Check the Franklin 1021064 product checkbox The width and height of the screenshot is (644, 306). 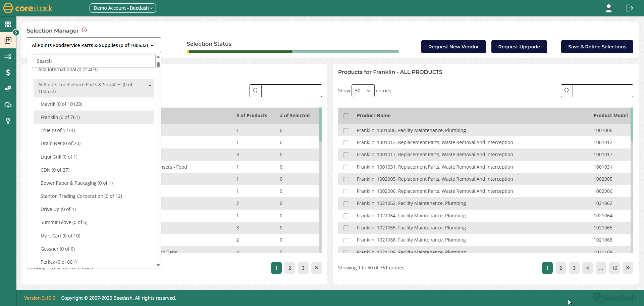tap(346, 216)
